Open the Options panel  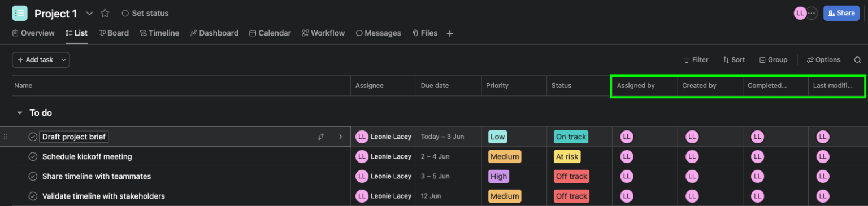tap(823, 60)
